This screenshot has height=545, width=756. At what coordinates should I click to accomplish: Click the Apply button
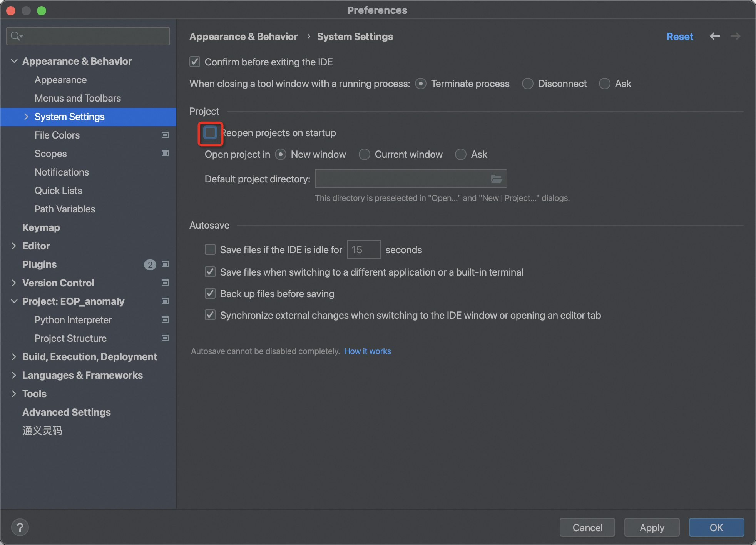click(652, 527)
